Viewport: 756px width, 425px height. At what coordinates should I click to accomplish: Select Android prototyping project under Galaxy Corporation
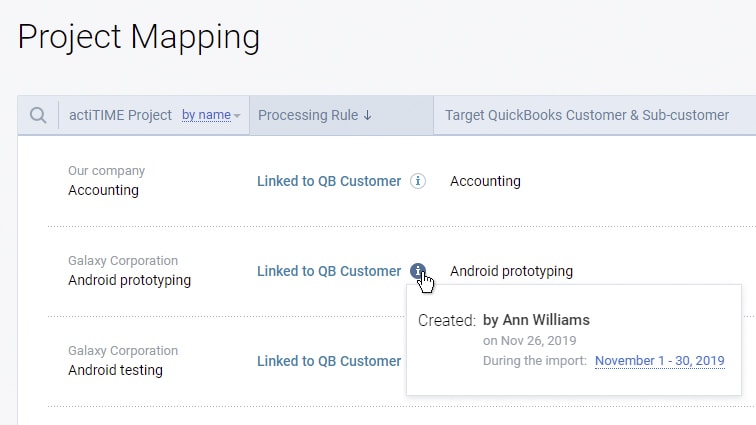tap(129, 280)
